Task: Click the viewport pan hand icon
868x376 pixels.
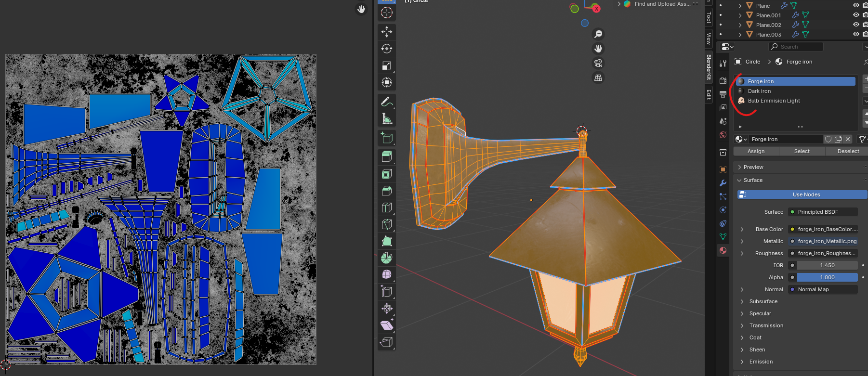Action: point(598,49)
